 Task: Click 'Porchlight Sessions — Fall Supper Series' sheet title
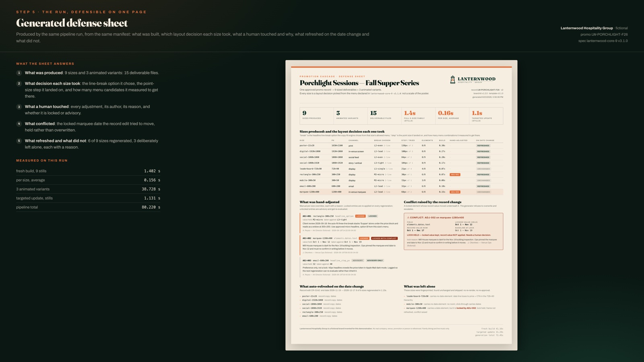(x=359, y=83)
